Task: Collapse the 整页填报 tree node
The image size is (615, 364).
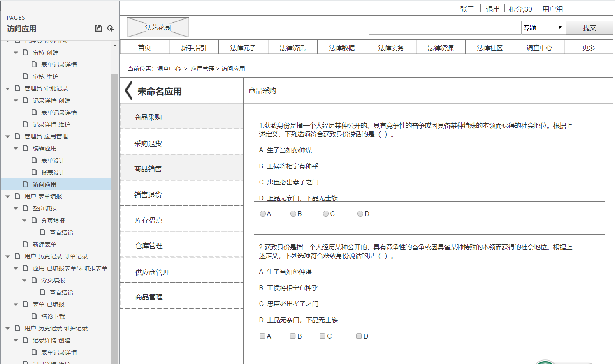Action: (16, 208)
